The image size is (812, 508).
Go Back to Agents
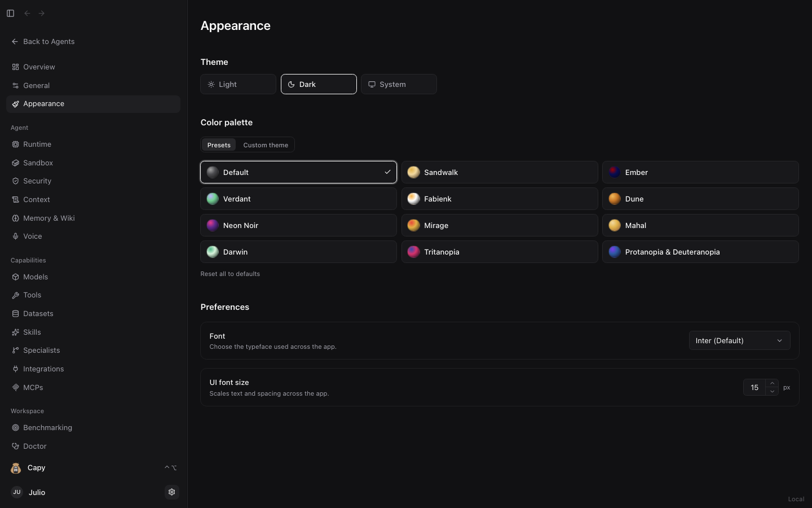tap(43, 42)
